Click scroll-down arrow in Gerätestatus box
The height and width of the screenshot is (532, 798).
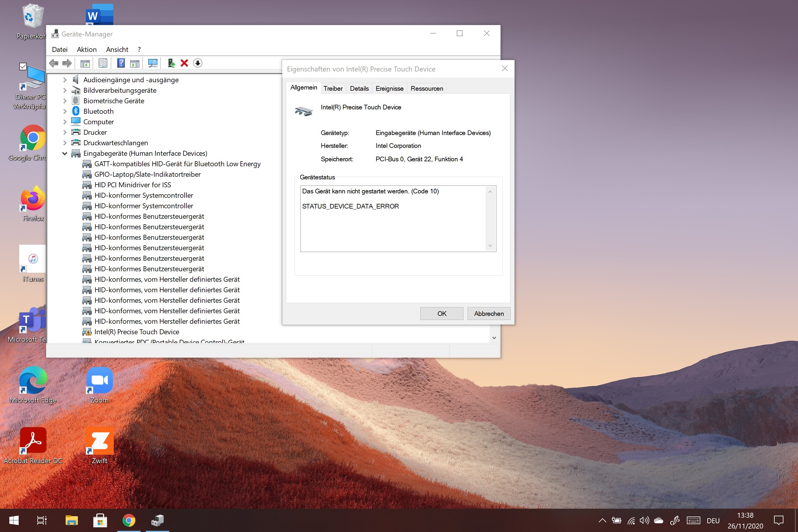pos(490,246)
